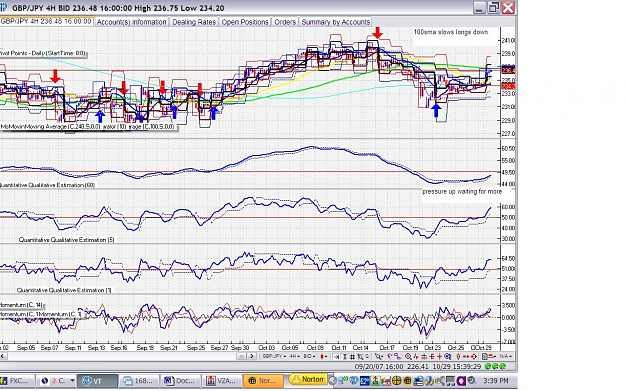Click the pointer arrow tool icon
The width and height of the screenshot is (625, 391).
click(x=379, y=356)
